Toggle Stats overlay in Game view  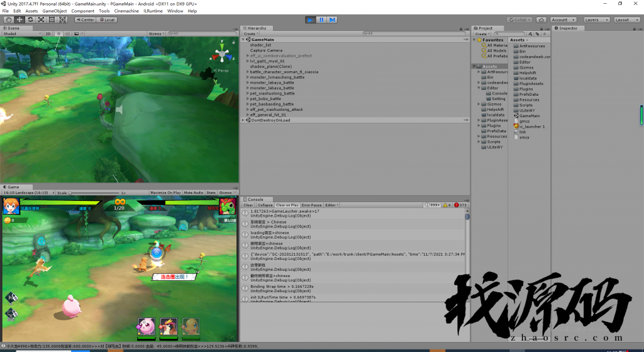(211, 193)
